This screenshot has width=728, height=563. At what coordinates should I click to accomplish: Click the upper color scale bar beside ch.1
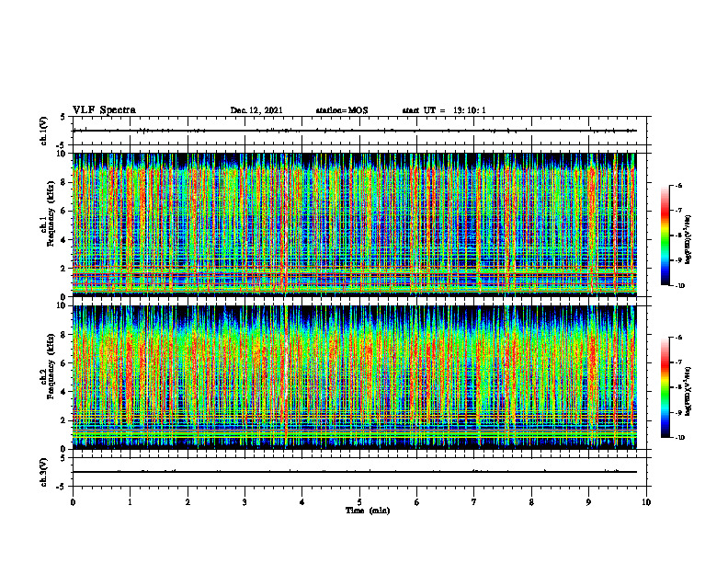[x=665, y=236]
